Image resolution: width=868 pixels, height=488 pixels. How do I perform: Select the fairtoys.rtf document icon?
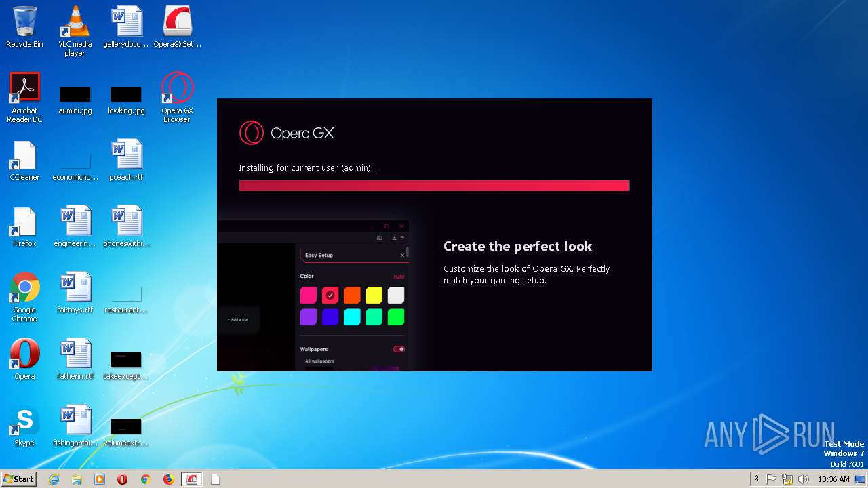75,293
